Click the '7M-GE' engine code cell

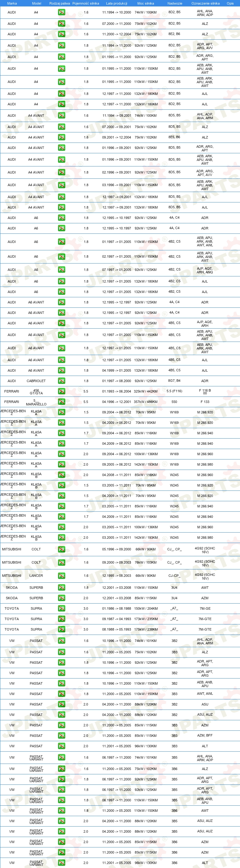click(x=205, y=608)
